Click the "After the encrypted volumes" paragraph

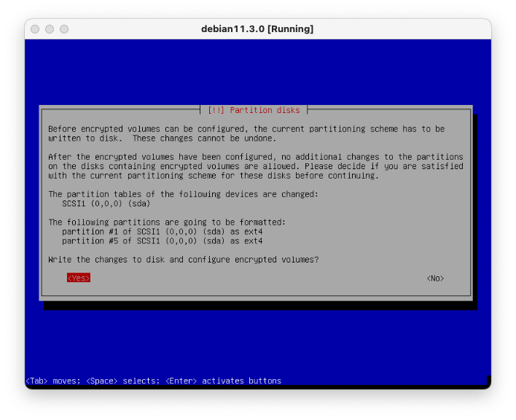(255, 166)
